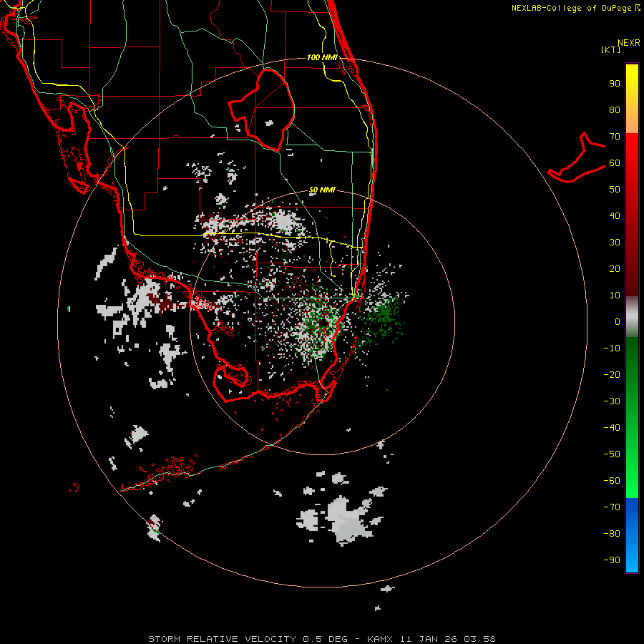Click the '-30' scale value
Screen dimensions: 644x644
612,401
